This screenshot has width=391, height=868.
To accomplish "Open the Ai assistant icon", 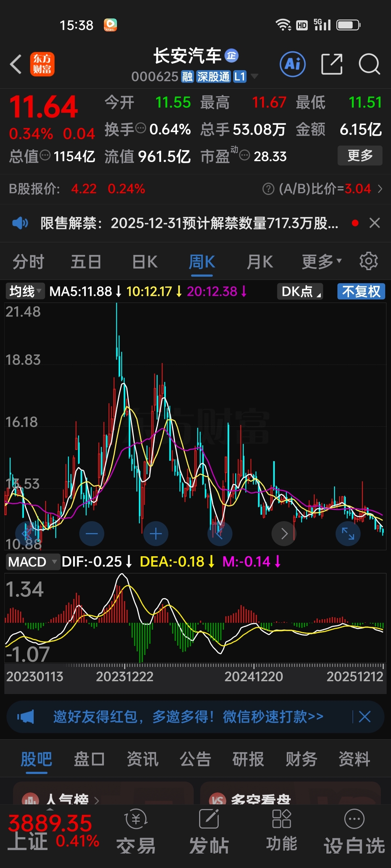I will [x=293, y=64].
